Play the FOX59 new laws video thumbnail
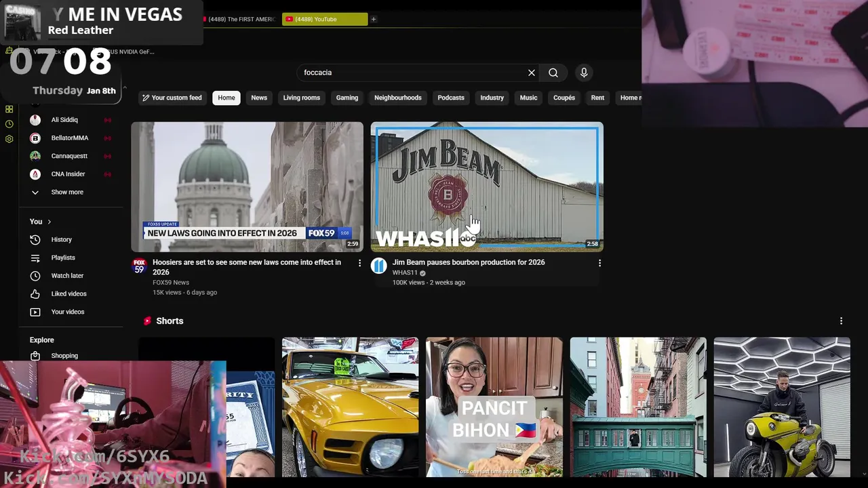The image size is (868, 488). click(x=248, y=187)
